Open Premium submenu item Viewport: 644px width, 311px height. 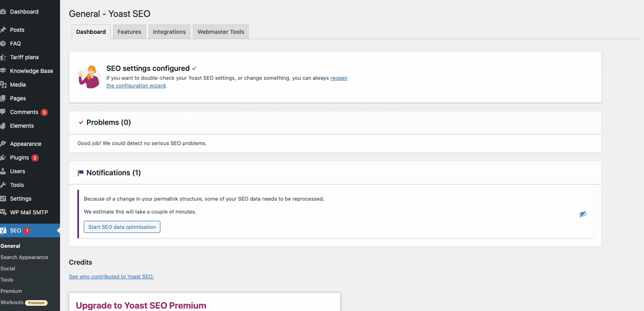11,291
